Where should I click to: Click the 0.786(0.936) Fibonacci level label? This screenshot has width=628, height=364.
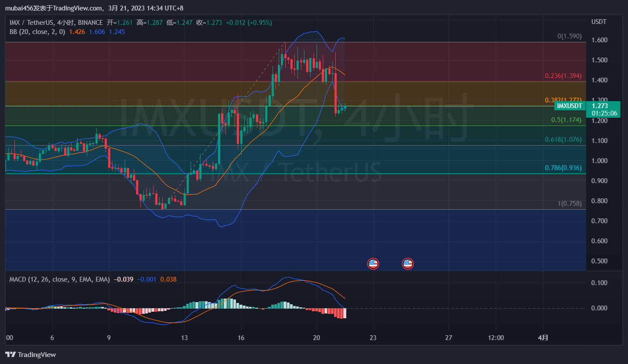pyautogui.click(x=563, y=167)
